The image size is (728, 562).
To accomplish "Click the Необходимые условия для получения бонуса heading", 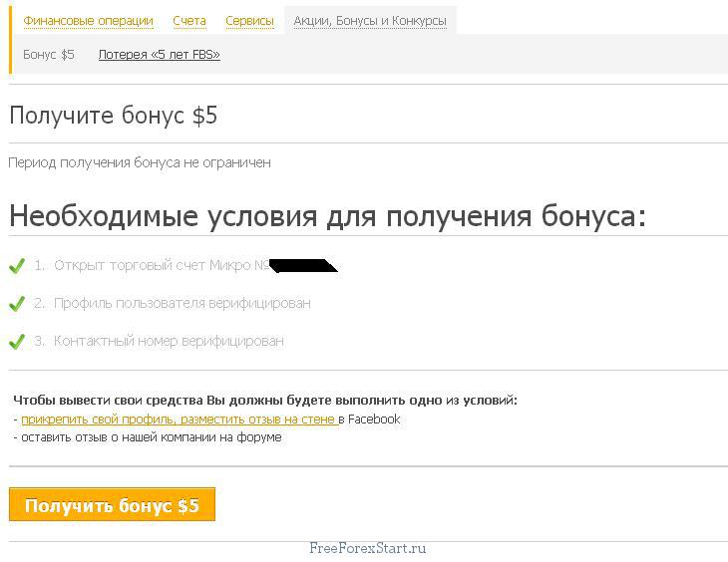I will [327, 216].
